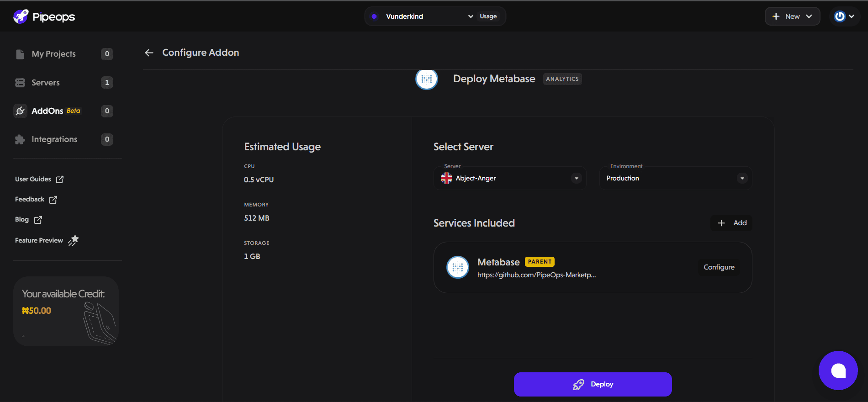This screenshot has height=402, width=868.
Task: Click the UK flag server icon
Action: [446, 178]
